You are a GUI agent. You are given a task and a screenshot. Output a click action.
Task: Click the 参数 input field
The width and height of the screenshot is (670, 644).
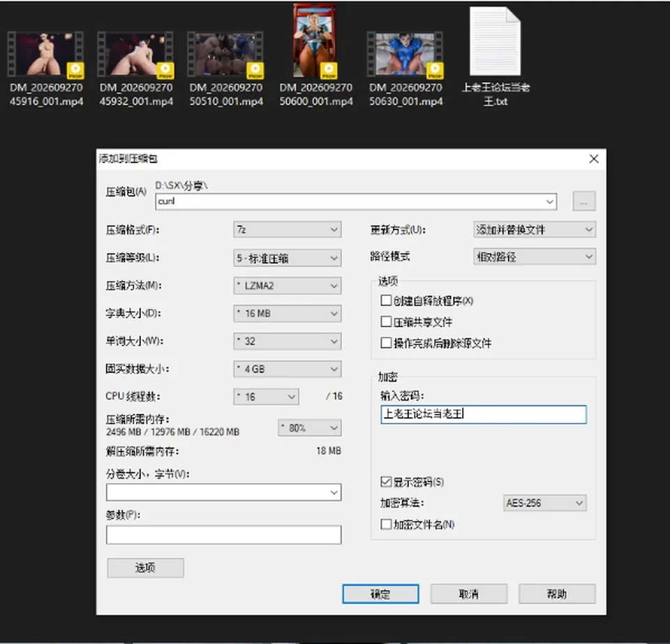223,534
